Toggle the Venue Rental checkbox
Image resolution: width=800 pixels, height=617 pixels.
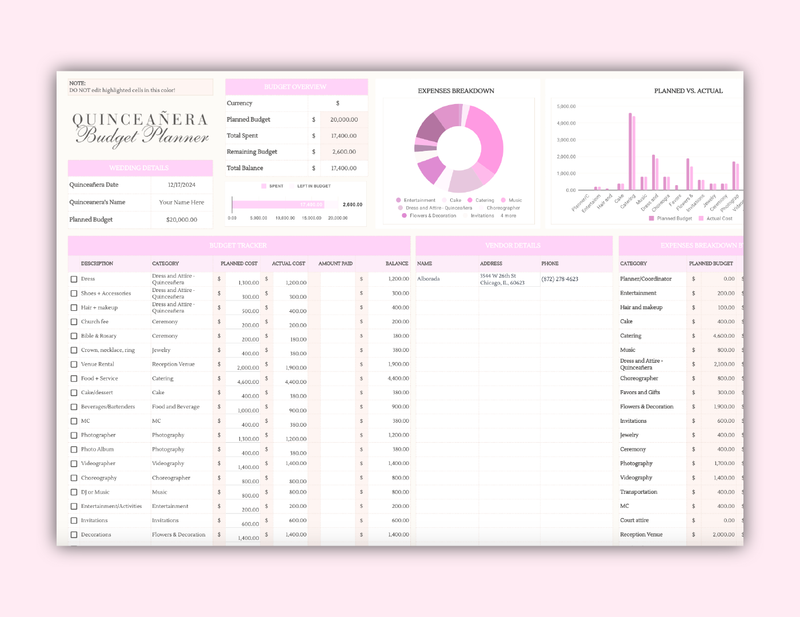coord(74,364)
